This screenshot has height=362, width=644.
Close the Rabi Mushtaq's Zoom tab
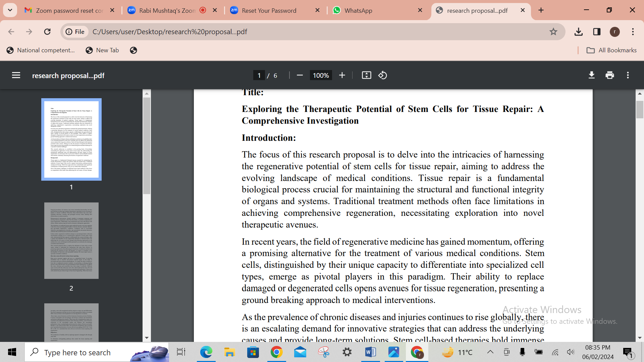coord(215,10)
